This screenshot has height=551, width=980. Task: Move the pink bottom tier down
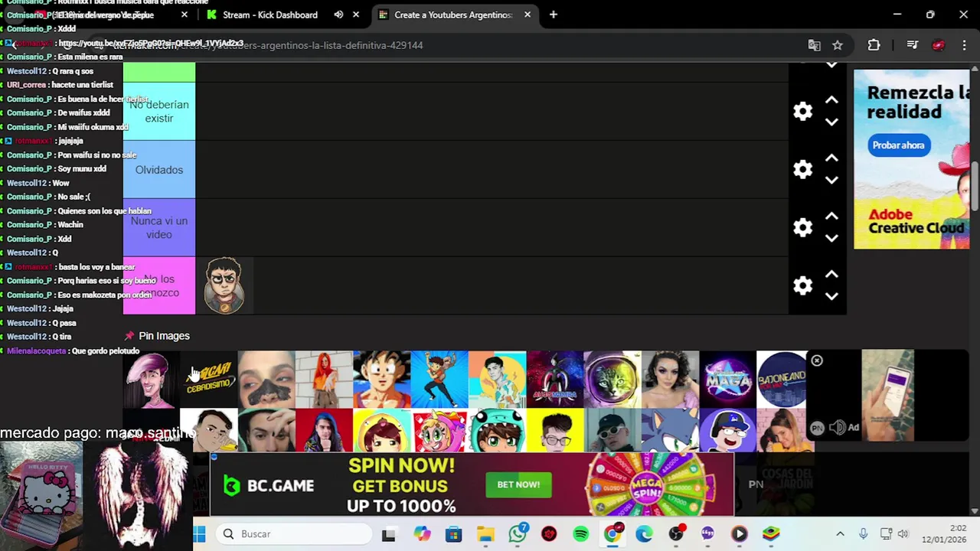click(x=831, y=297)
